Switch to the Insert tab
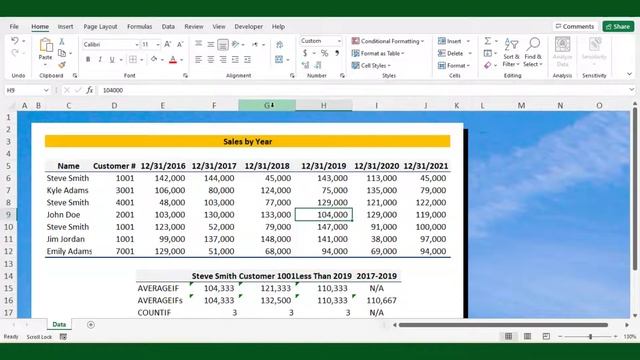Viewport: 640px width, 360px height. click(x=65, y=27)
